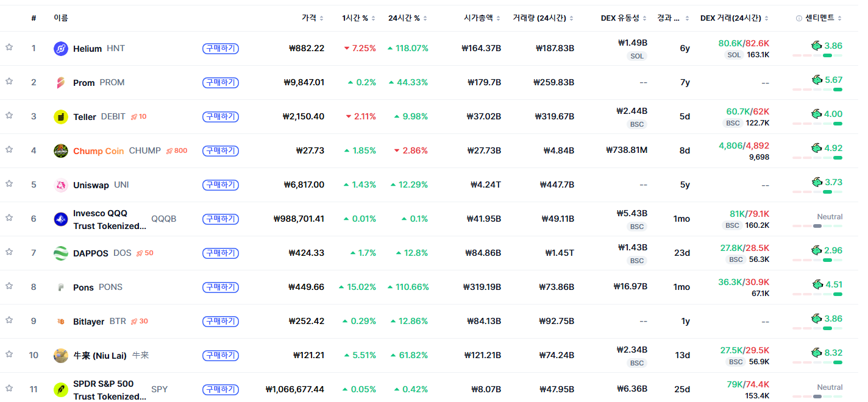Favorite Invesco QQQ Trust with star
The height and width of the screenshot is (402, 868).
click(x=9, y=218)
